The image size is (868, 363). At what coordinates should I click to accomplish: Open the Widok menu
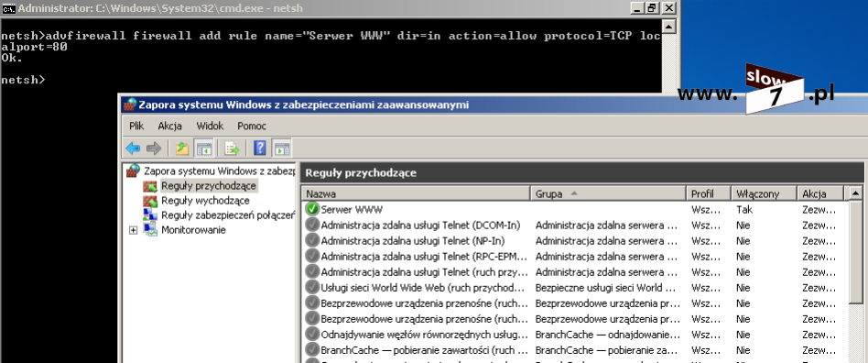[210, 126]
